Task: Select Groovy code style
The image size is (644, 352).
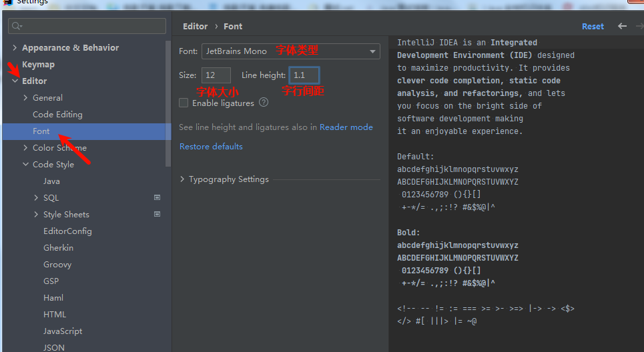Action: [x=57, y=265]
